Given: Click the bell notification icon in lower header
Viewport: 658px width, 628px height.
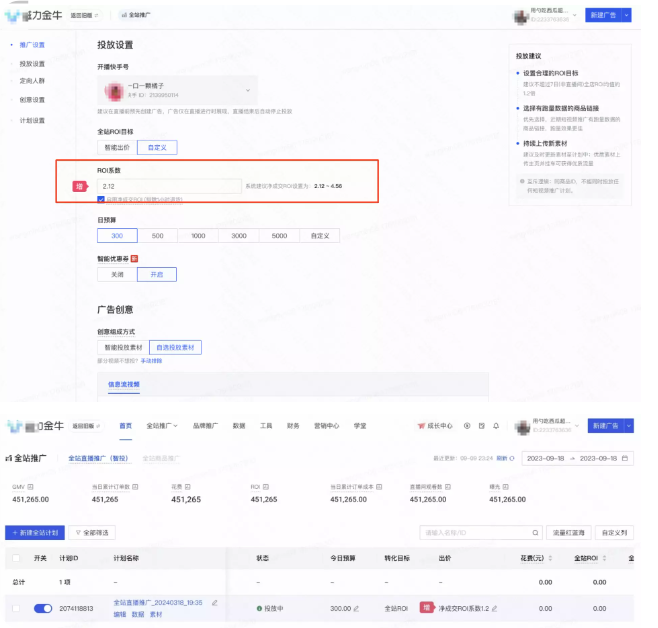Looking at the screenshot, I should [x=497, y=425].
